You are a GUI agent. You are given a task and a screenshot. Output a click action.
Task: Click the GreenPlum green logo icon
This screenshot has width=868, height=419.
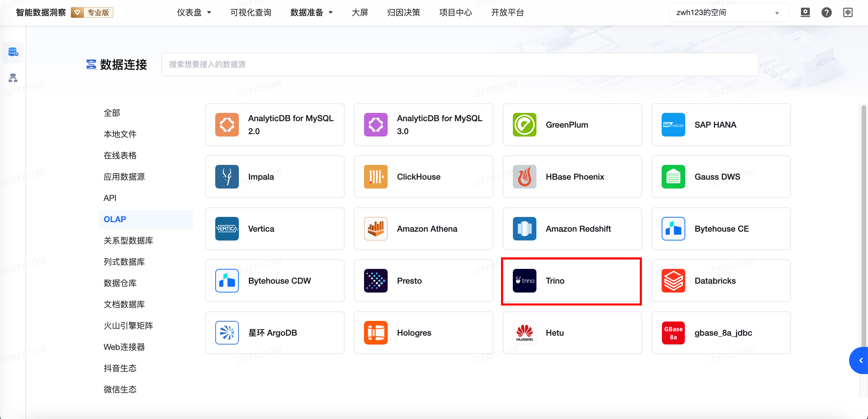524,125
